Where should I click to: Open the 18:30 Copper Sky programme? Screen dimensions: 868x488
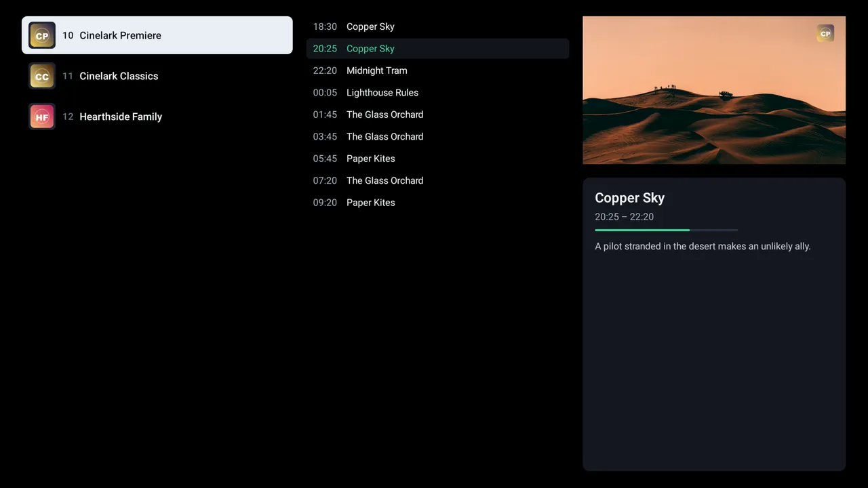click(x=437, y=26)
